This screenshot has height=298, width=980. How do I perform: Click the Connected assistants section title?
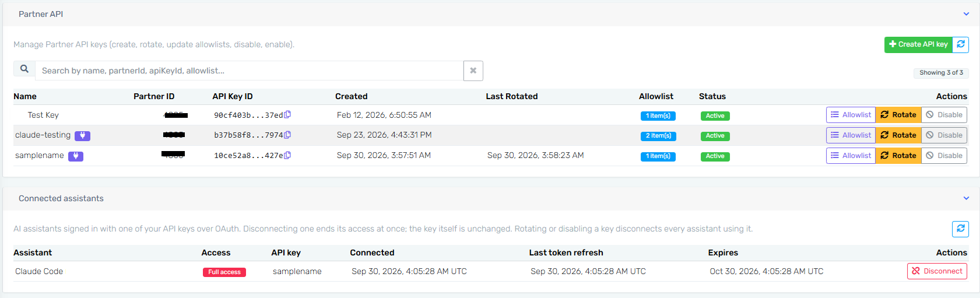click(61, 198)
